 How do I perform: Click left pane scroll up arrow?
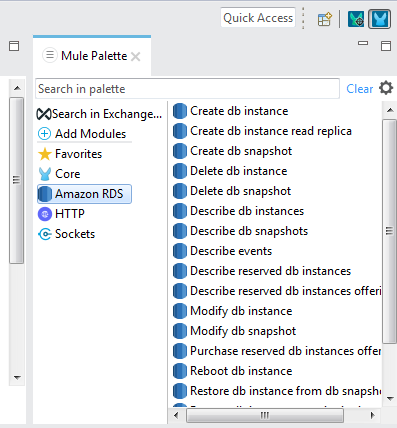tap(17, 88)
